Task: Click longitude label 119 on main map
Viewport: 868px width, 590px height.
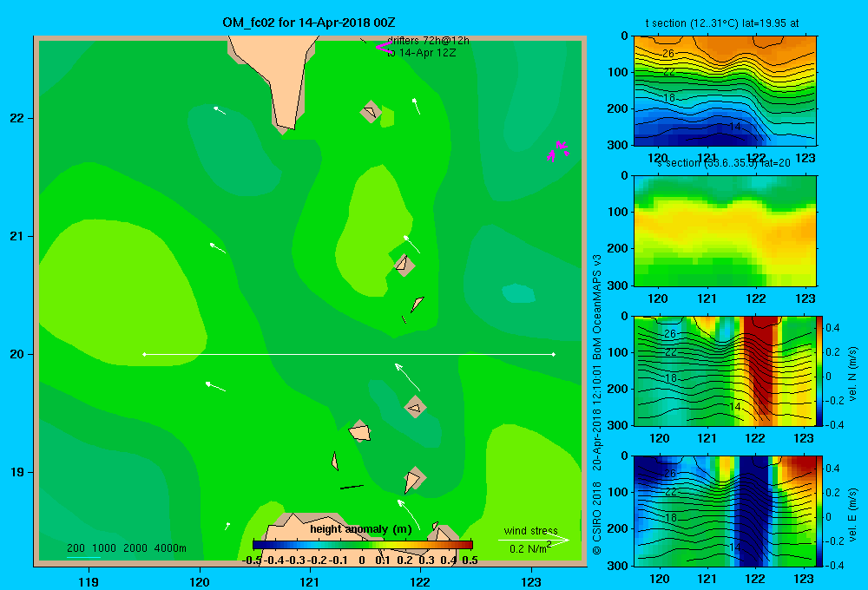Action: click(89, 581)
